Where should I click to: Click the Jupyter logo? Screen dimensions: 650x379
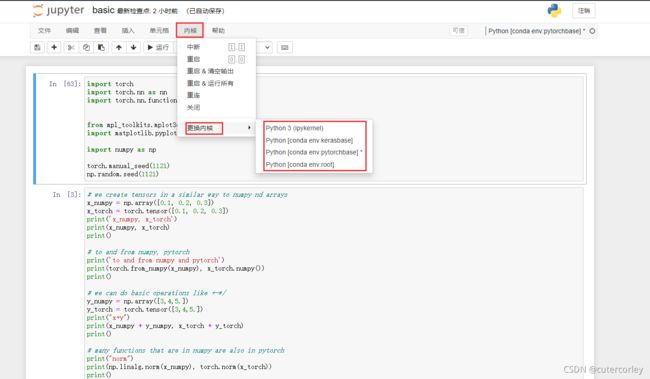[58, 10]
